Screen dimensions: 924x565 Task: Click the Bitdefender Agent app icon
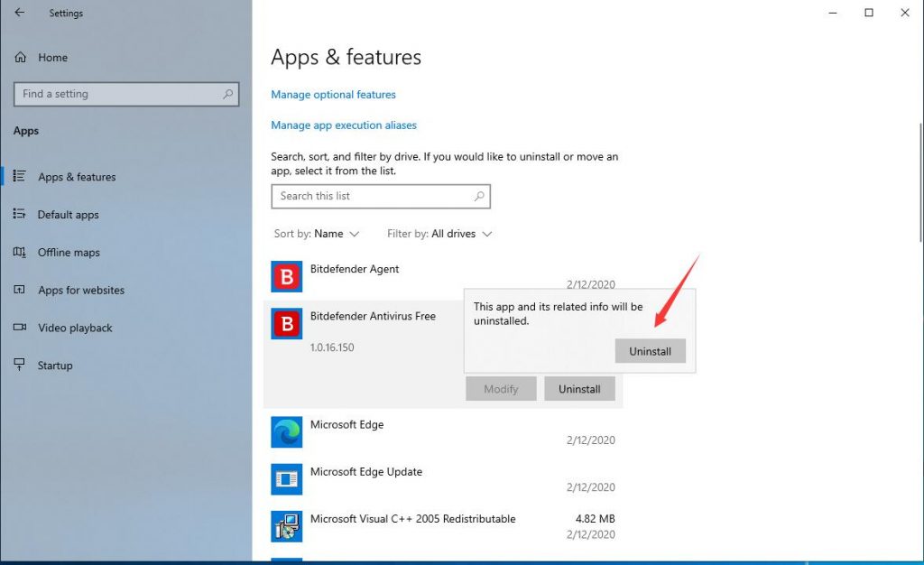pyautogui.click(x=286, y=276)
